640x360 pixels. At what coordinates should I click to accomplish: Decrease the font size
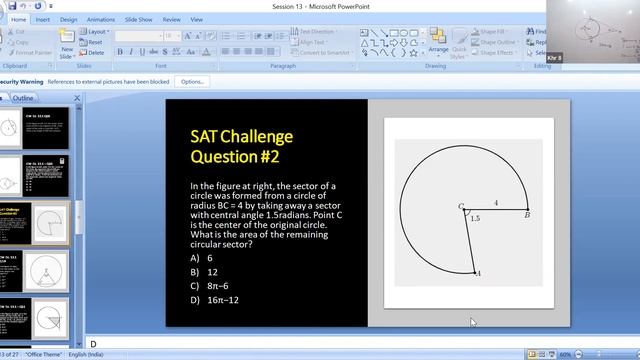coord(198,36)
